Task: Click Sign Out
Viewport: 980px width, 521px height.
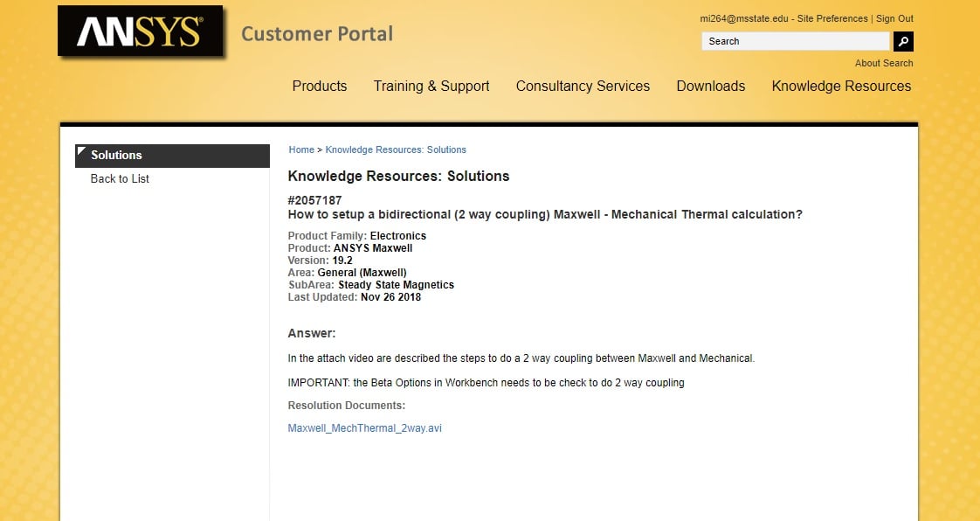Action: point(894,18)
